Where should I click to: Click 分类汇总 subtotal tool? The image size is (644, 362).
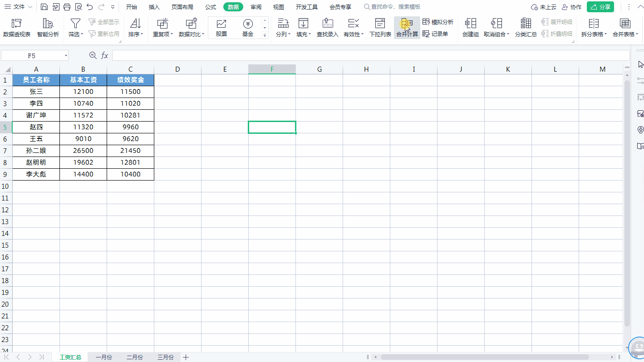(526, 28)
